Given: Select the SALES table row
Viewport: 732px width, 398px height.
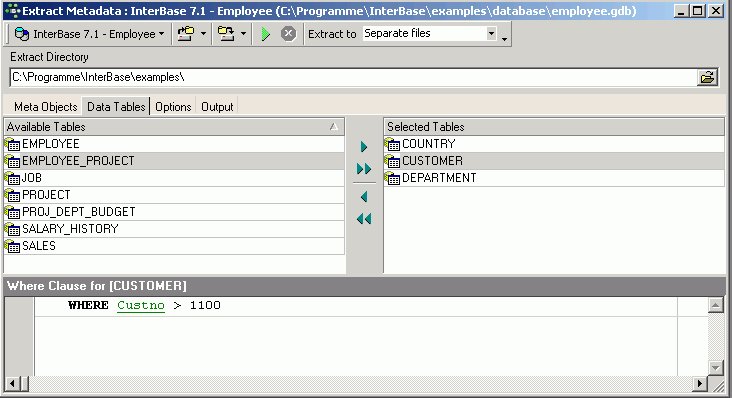Looking at the screenshot, I should pyautogui.click(x=174, y=246).
